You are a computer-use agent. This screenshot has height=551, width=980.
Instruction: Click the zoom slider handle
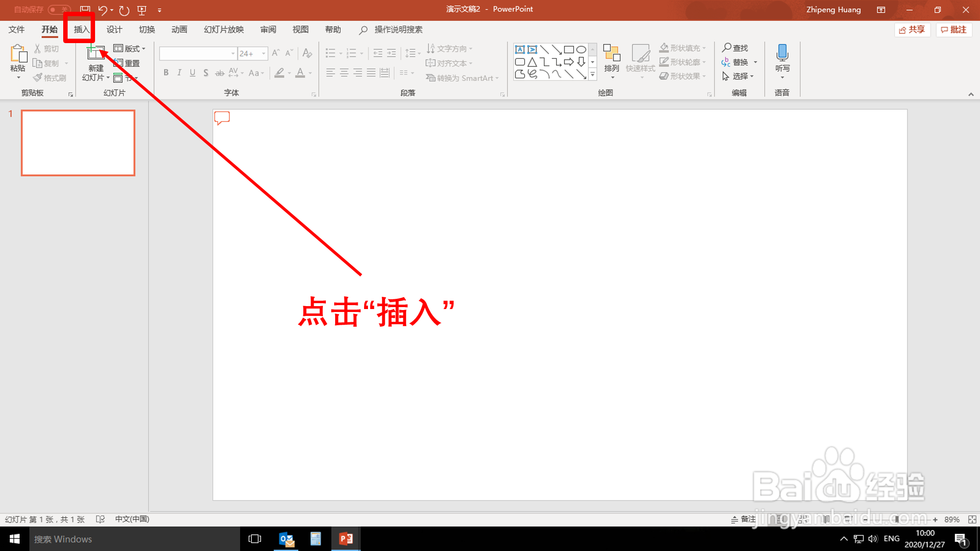click(x=896, y=519)
